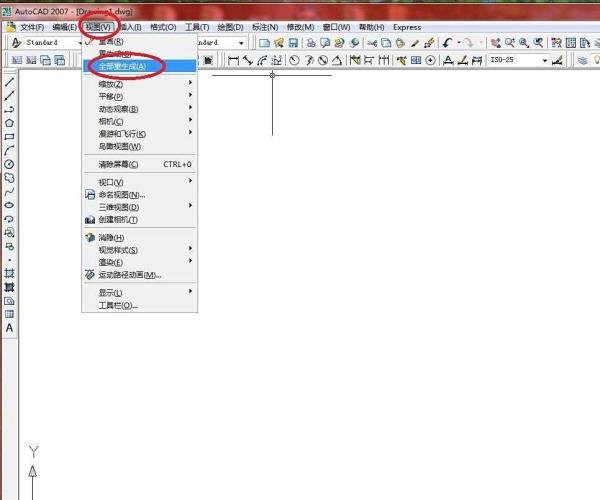Choose 清除屏幕(C) clean screen entry
Screen dimensions: 600x500
coord(140,164)
